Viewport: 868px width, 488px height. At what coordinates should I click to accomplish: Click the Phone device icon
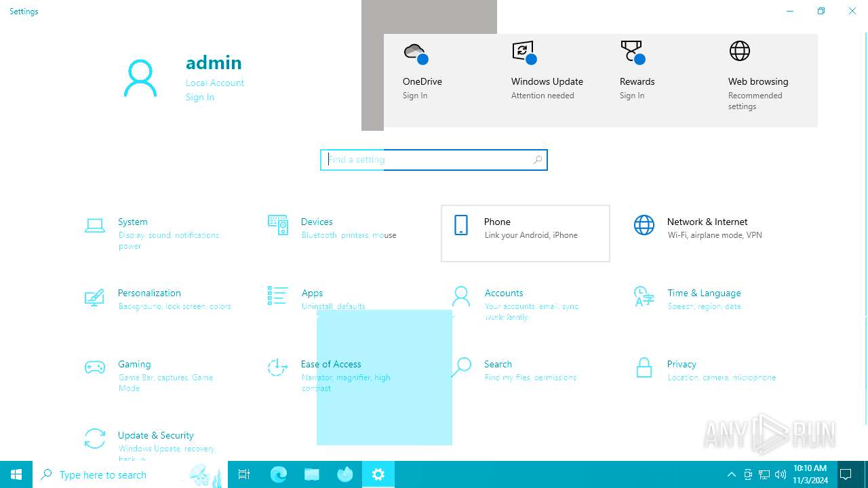pos(461,225)
